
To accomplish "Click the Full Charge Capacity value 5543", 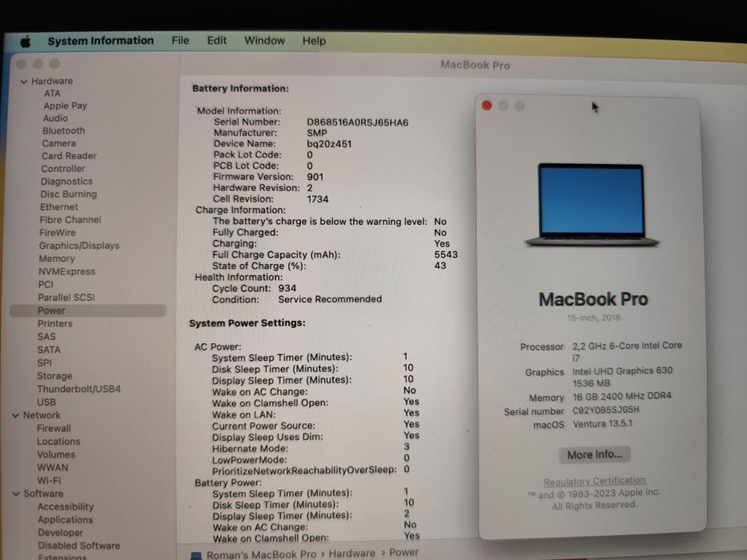I will (x=446, y=254).
